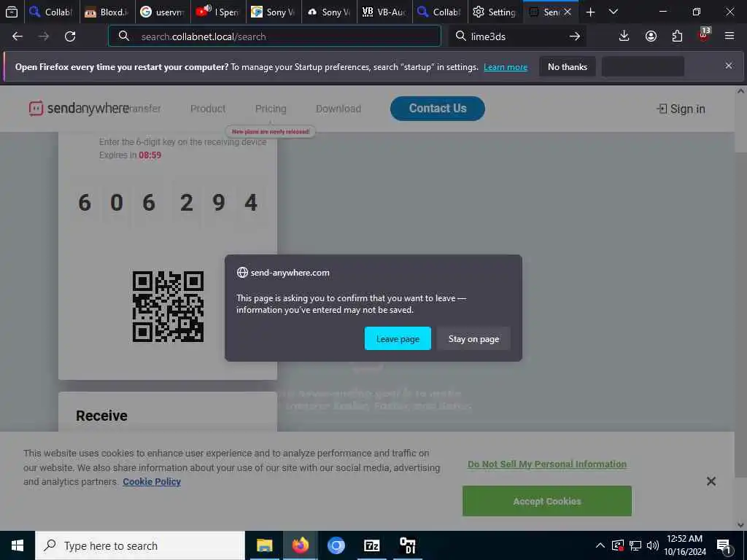Open a new tab with plus icon
747x560 pixels.
[x=590, y=12]
